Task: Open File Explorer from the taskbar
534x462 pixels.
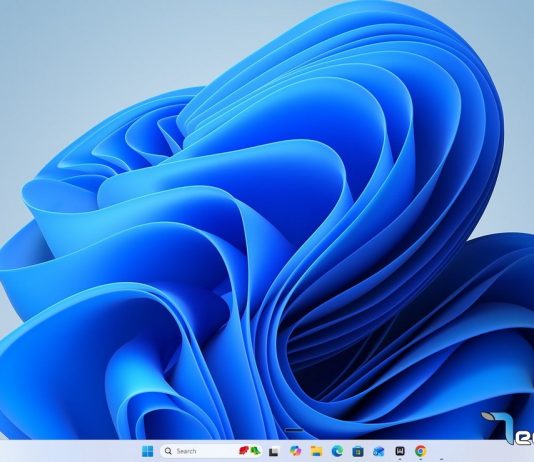Action: 316,451
